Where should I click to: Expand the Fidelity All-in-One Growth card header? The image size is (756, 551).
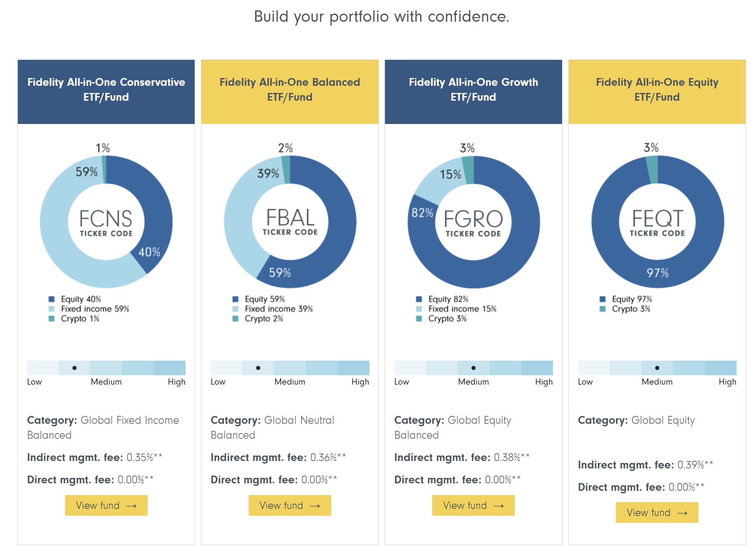tap(474, 90)
